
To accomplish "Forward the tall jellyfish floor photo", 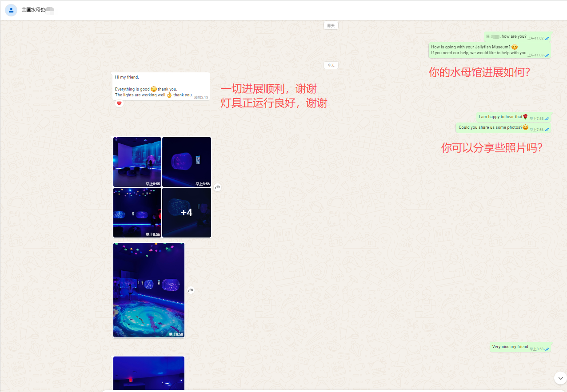I will (x=191, y=290).
